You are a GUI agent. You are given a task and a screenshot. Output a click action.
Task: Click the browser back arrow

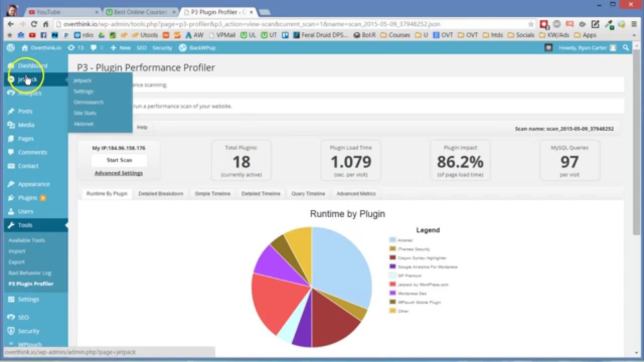(x=11, y=24)
